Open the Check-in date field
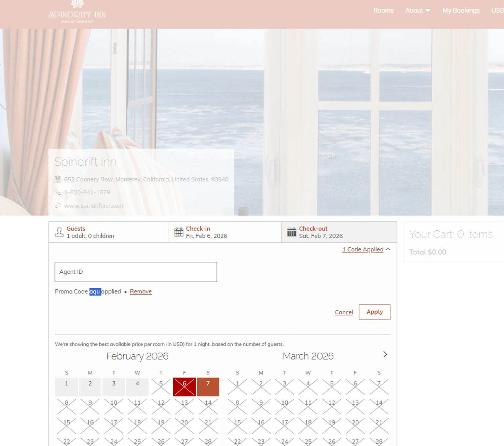504x446 pixels. coord(224,232)
